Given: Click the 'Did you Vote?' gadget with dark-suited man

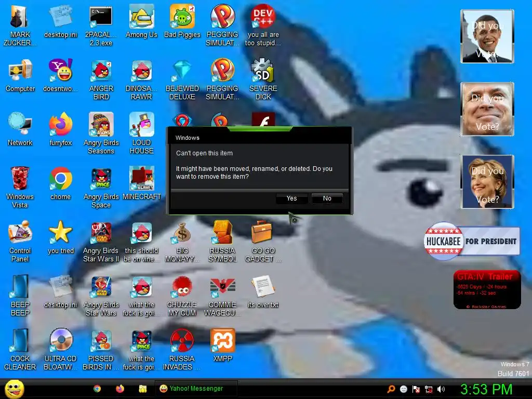Looking at the screenshot, I should coord(487,36).
